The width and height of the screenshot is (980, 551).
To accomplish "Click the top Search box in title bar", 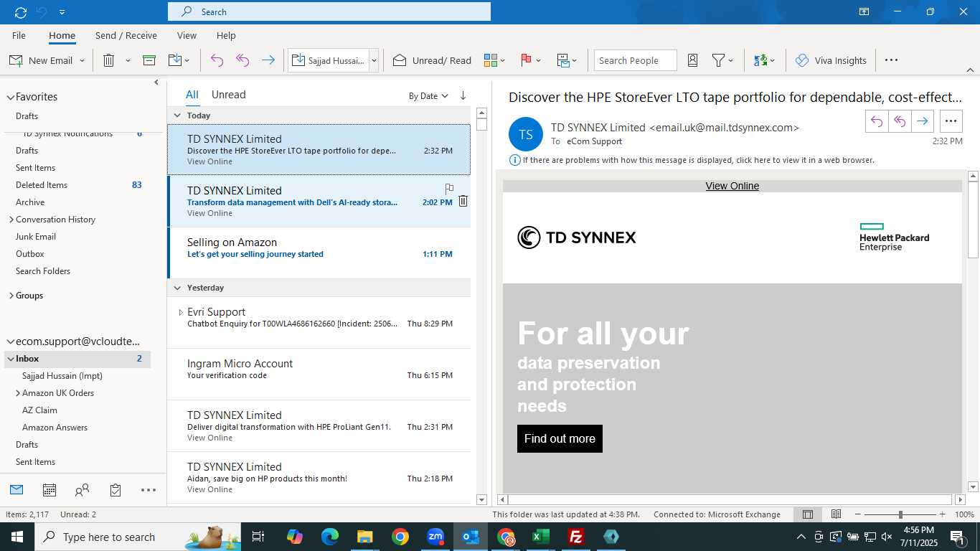I will [329, 11].
